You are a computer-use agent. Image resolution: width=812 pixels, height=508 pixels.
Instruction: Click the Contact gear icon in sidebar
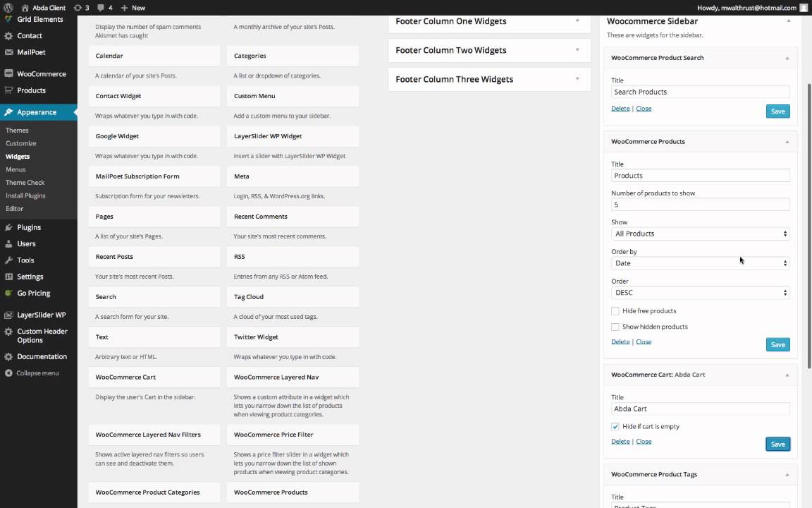(x=8, y=36)
